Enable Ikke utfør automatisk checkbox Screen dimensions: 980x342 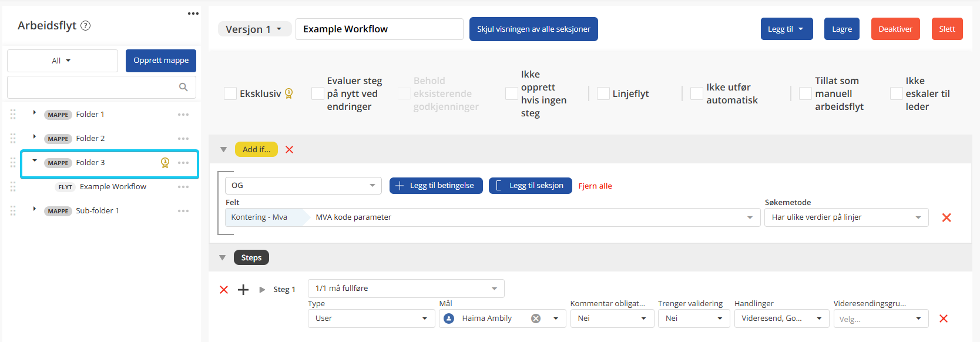pos(697,93)
